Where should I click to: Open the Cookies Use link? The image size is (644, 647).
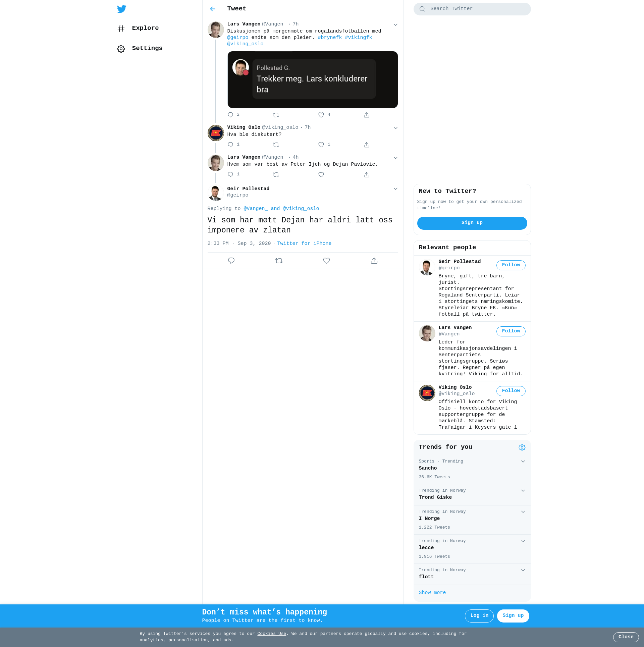pyautogui.click(x=271, y=634)
